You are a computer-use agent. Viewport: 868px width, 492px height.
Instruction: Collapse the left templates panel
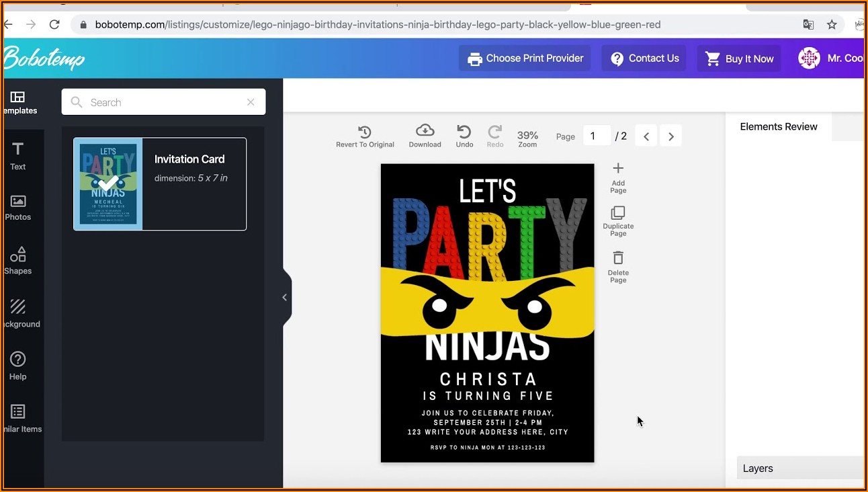click(x=285, y=297)
